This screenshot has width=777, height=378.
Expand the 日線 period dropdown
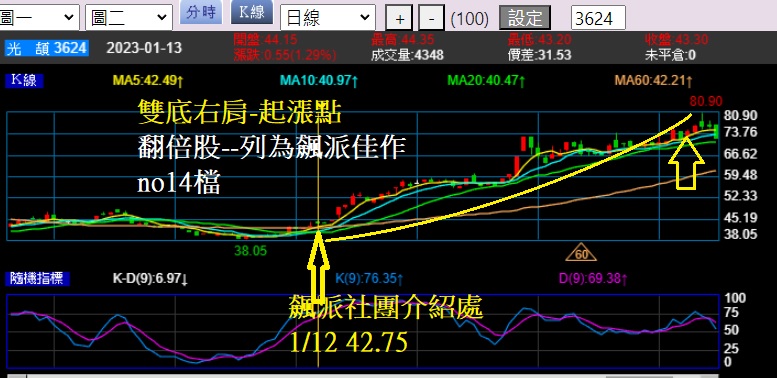point(328,18)
